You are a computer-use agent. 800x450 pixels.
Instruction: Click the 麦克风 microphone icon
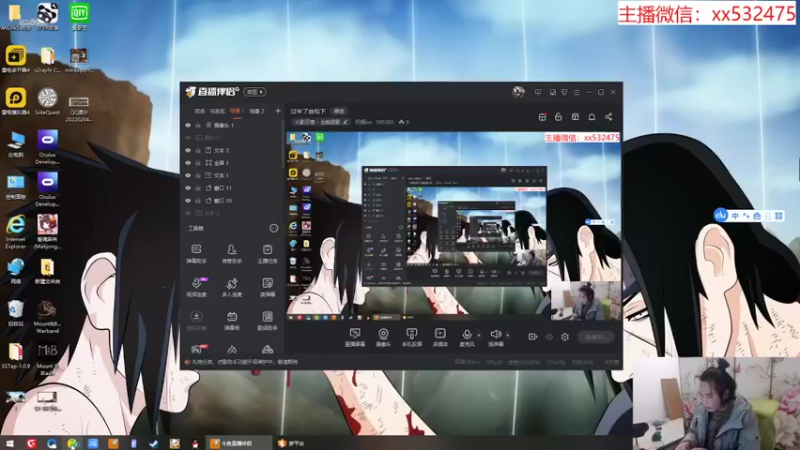click(466, 335)
